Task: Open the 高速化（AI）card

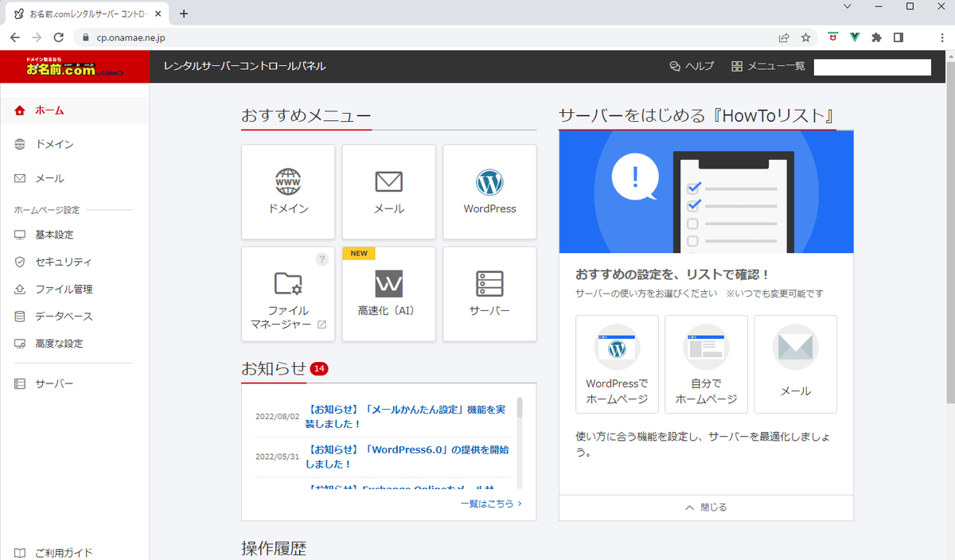Action: point(389,294)
